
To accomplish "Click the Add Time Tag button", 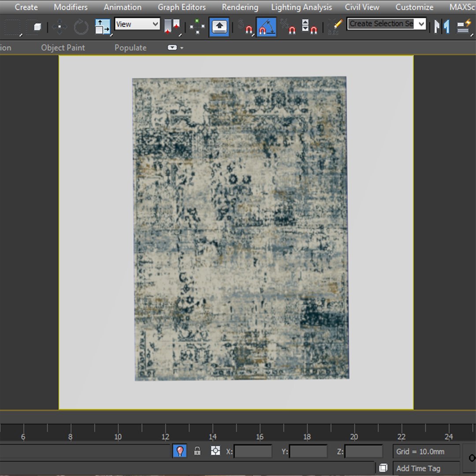I will tap(418, 469).
